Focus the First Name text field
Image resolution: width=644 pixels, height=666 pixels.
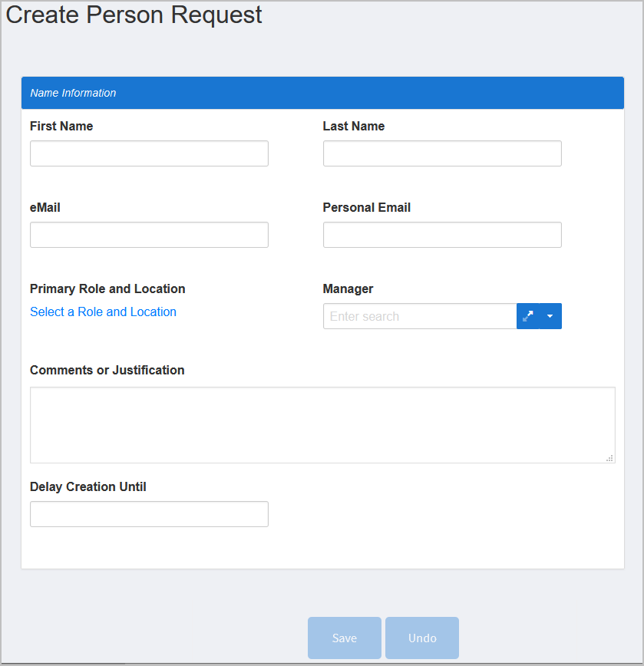[149, 153]
